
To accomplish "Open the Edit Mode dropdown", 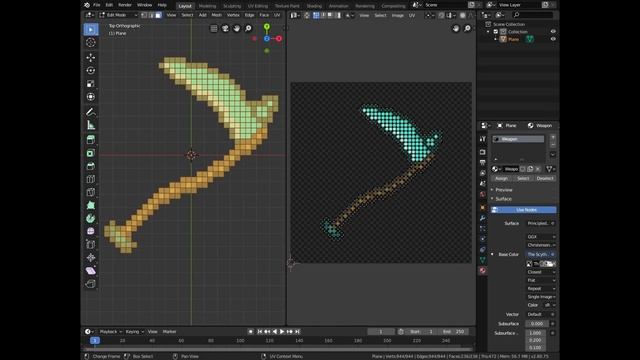I will click(x=118, y=15).
